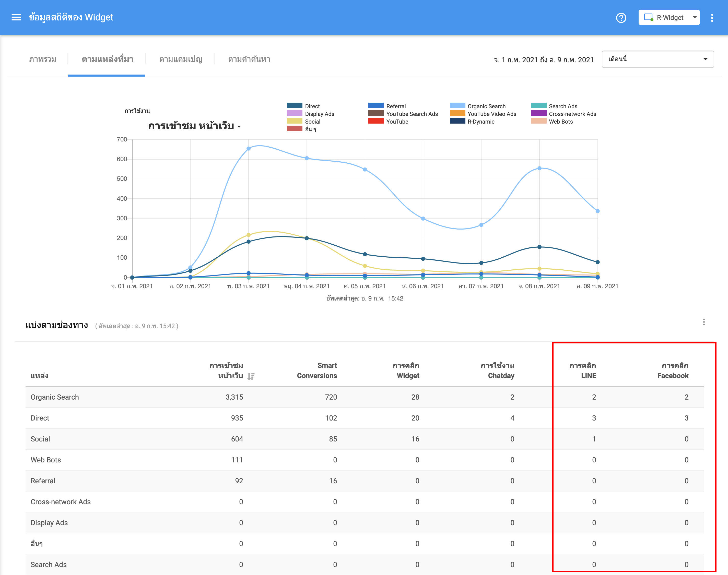Click the การคลิก LINE column header
The image size is (728, 575).
[588, 370]
